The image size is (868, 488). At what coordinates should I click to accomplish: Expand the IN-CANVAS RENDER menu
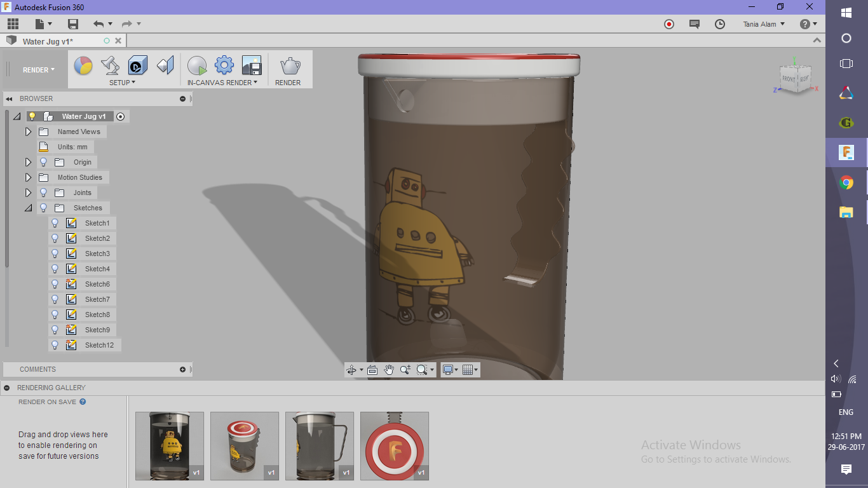222,83
